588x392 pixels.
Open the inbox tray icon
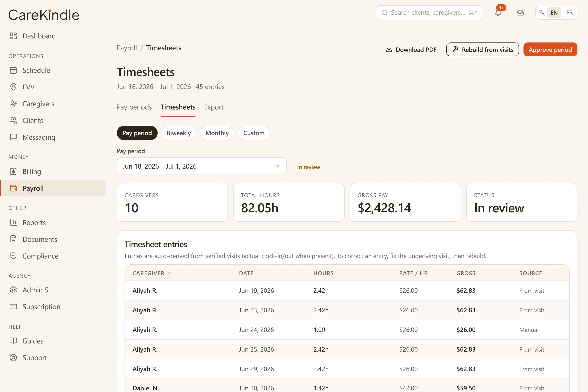(x=520, y=13)
